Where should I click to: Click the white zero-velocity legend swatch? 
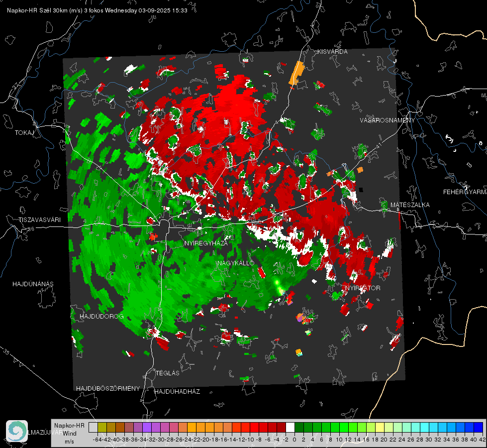click(x=290, y=427)
